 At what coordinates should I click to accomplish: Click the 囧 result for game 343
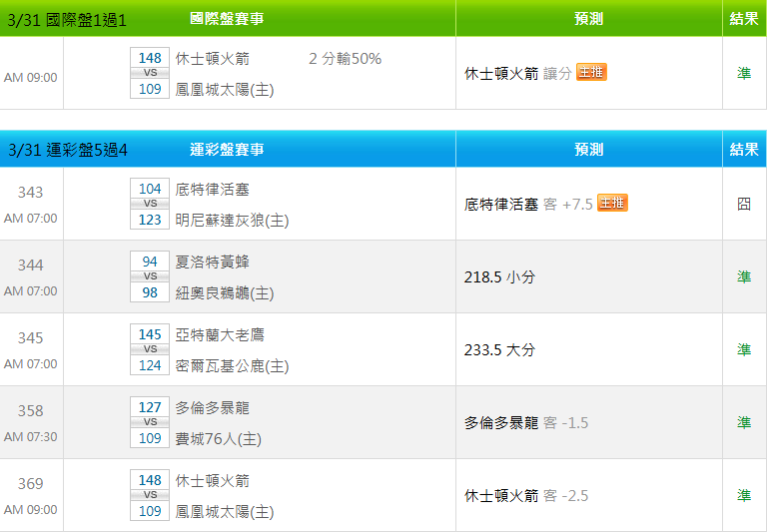click(744, 204)
